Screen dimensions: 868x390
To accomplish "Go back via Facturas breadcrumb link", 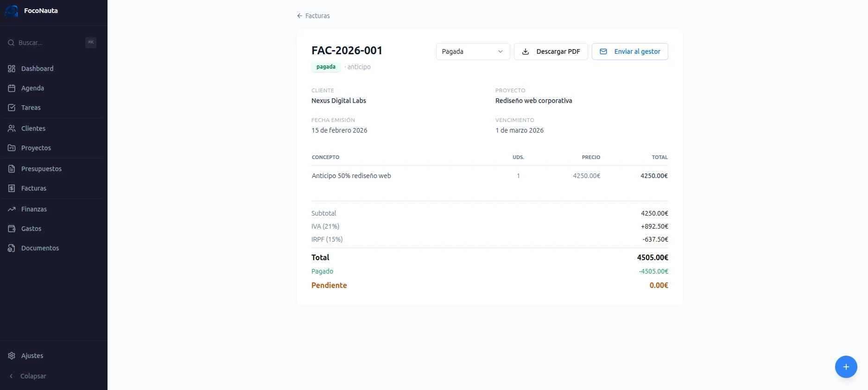I will (313, 16).
